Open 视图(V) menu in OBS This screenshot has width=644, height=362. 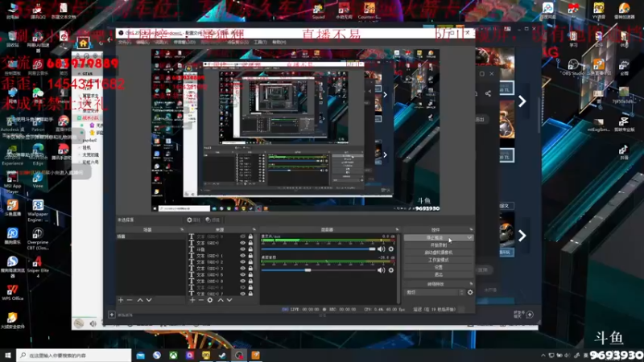[x=161, y=43]
